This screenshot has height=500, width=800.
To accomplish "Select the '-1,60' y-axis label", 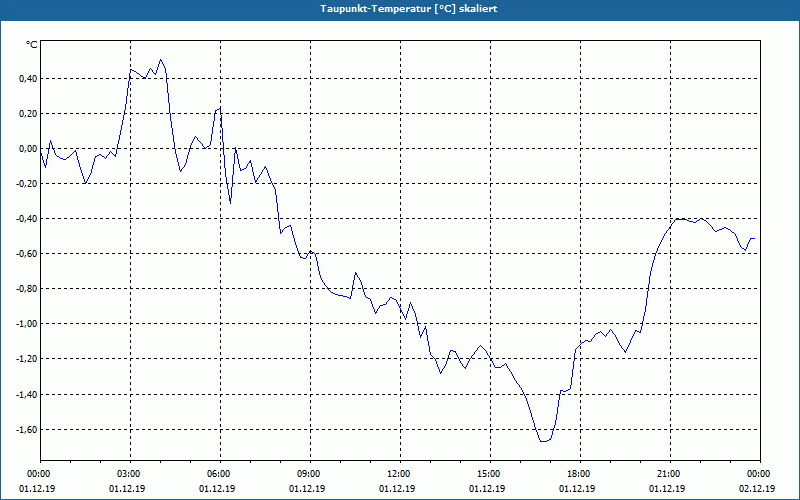I will pos(27,430).
